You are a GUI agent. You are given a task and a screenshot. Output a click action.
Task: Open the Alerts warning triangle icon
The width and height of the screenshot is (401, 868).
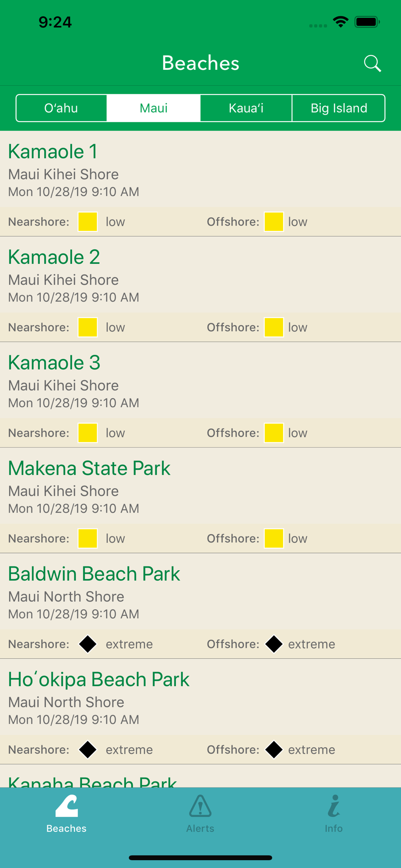click(x=200, y=806)
